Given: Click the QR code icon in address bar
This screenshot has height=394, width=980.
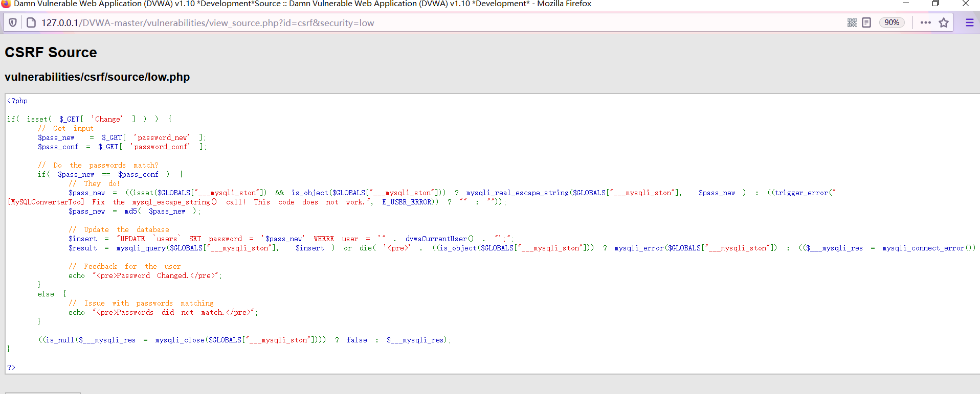Looking at the screenshot, I should (x=852, y=22).
